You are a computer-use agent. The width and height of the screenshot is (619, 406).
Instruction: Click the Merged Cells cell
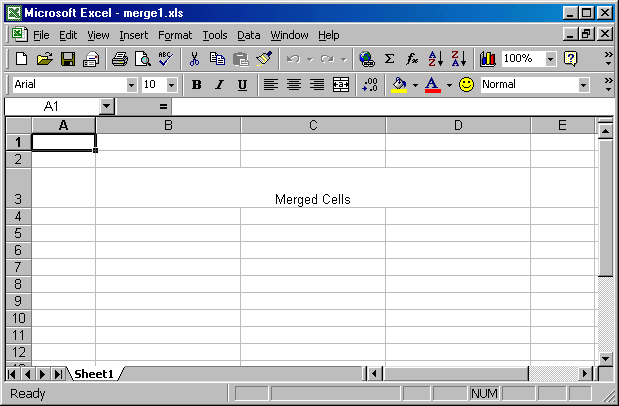tap(313, 199)
